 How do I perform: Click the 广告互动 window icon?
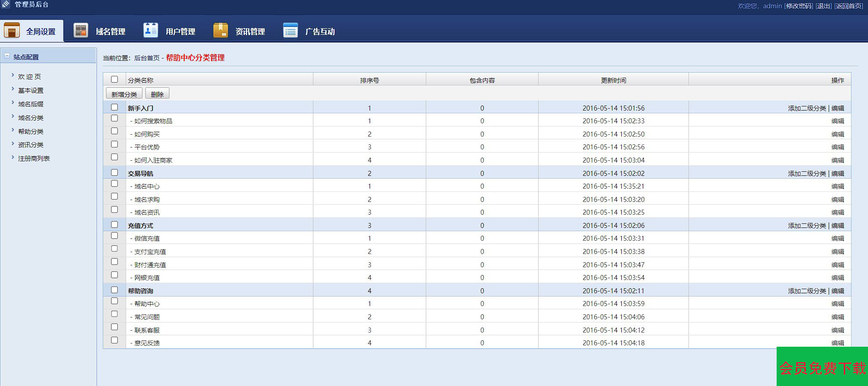(290, 31)
